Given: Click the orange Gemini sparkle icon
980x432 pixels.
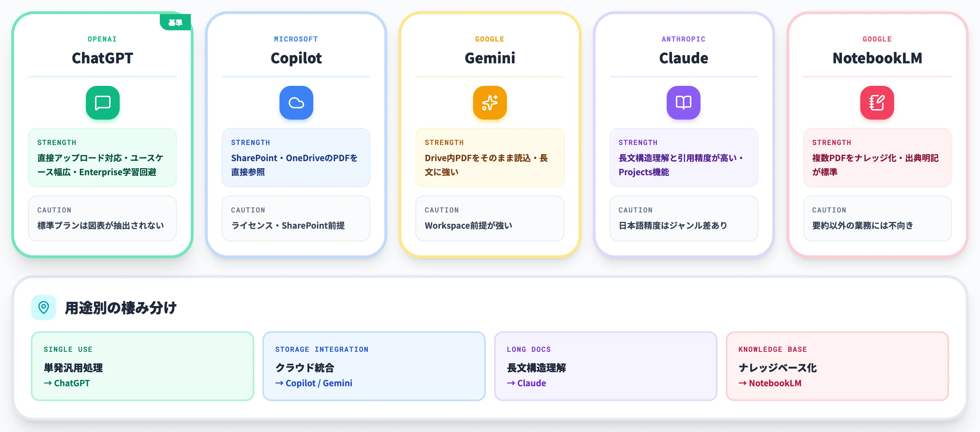Looking at the screenshot, I should pos(490,103).
